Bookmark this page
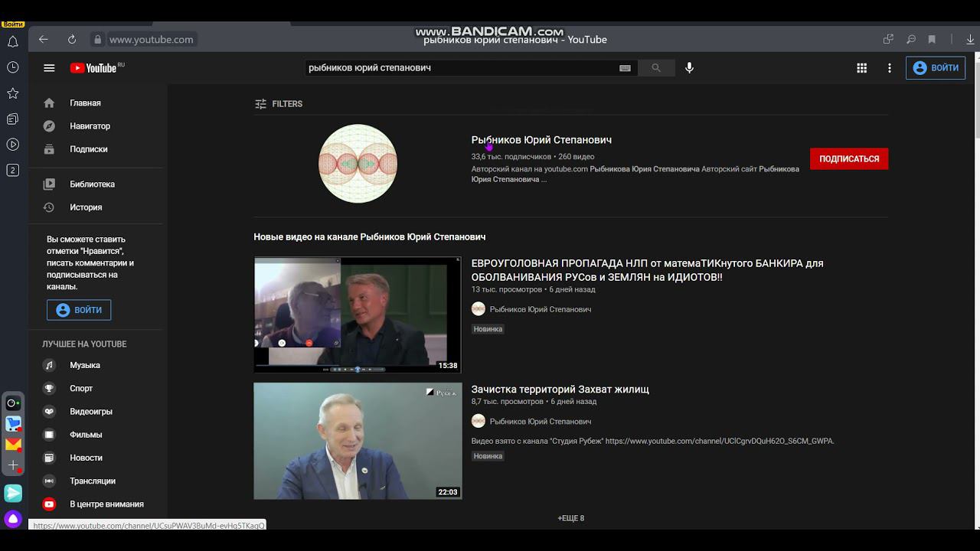The width and height of the screenshot is (980, 551). [x=932, y=39]
